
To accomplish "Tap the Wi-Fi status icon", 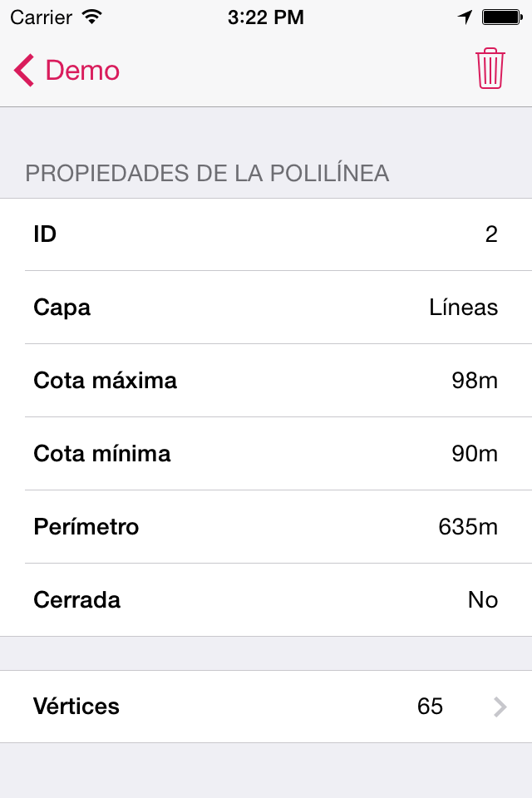I will pyautogui.click(x=92, y=17).
